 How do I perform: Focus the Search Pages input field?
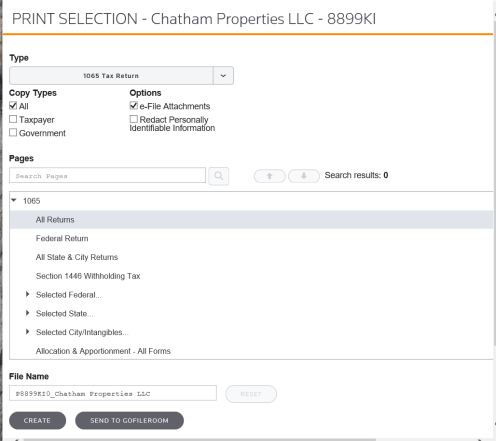pyautogui.click(x=107, y=175)
